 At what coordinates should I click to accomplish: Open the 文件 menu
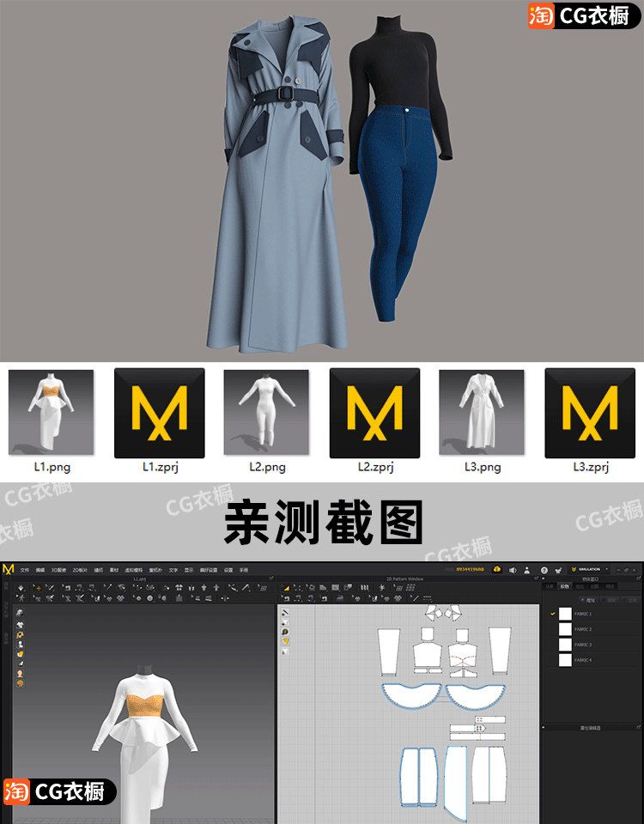tap(25, 569)
